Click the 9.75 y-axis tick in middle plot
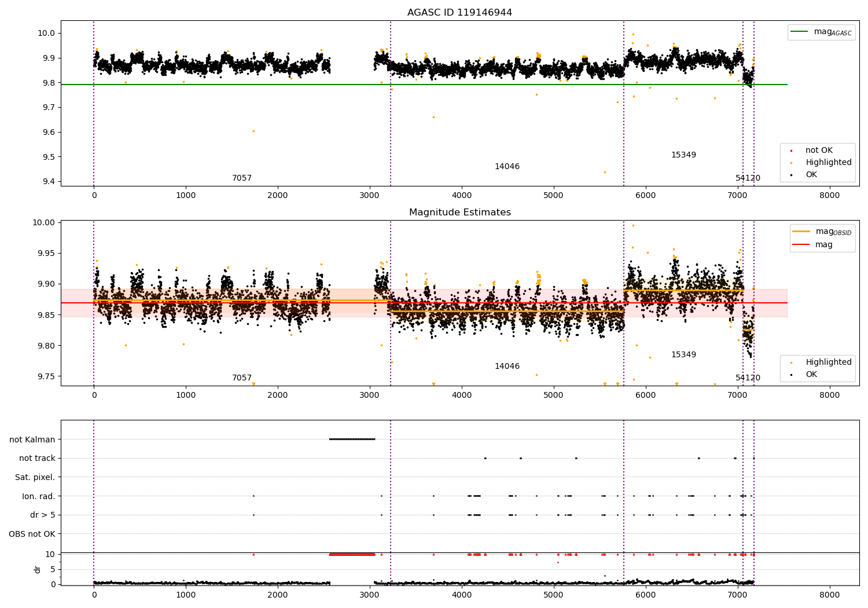This screenshot has width=868, height=608. pyautogui.click(x=46, y=377)
